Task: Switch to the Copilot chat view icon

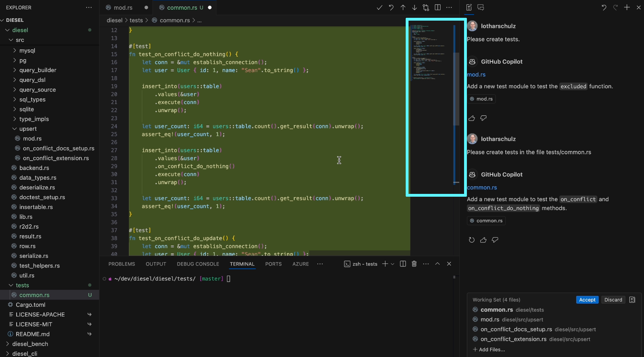Action: (x=481, y=8)
